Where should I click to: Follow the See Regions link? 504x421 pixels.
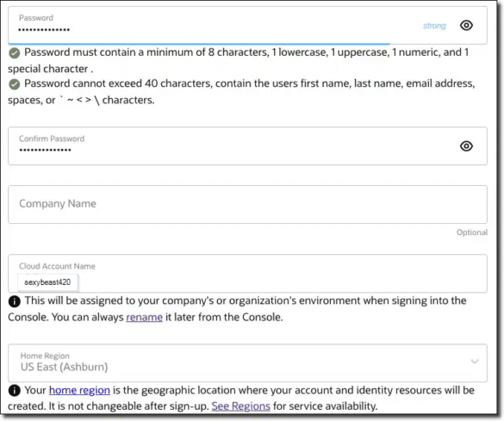point(240,406)
